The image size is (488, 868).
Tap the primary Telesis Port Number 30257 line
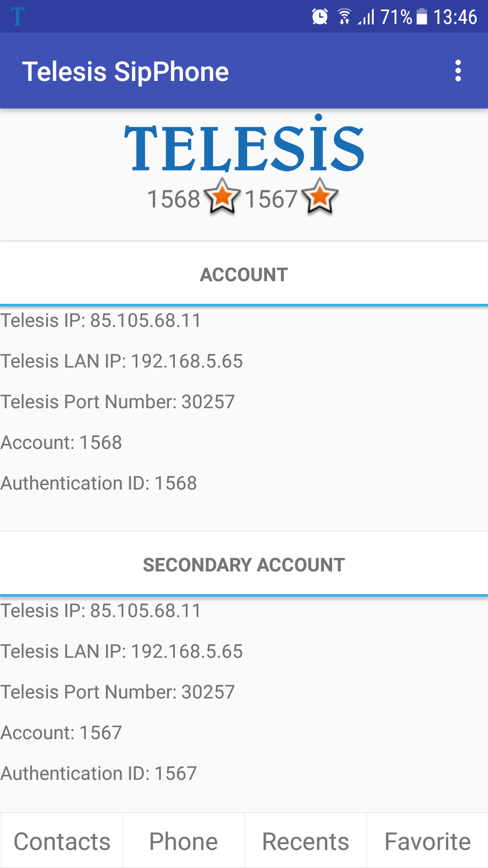pos(117,401)
